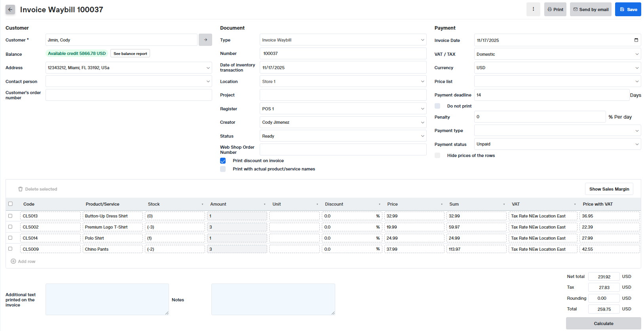The width and height of the screenshot is (644, 331).
Task: Sort by Discount column arrow
Action: click(379, 204)
